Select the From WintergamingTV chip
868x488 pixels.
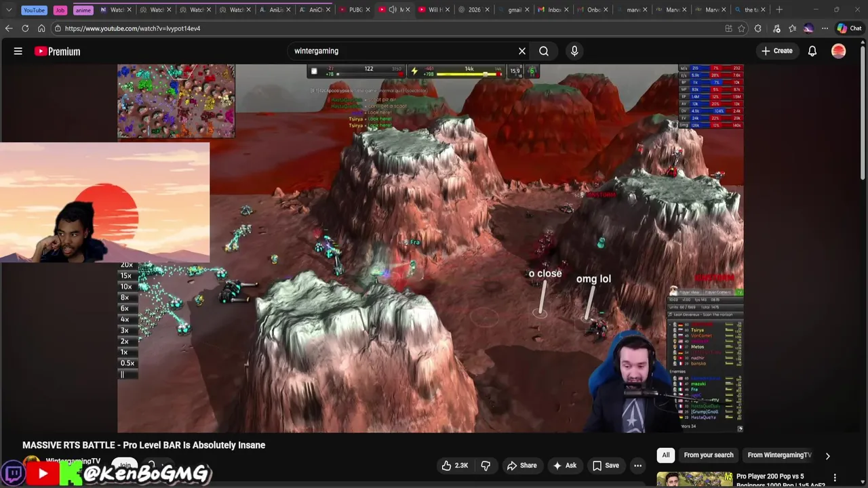pos(779,455)
